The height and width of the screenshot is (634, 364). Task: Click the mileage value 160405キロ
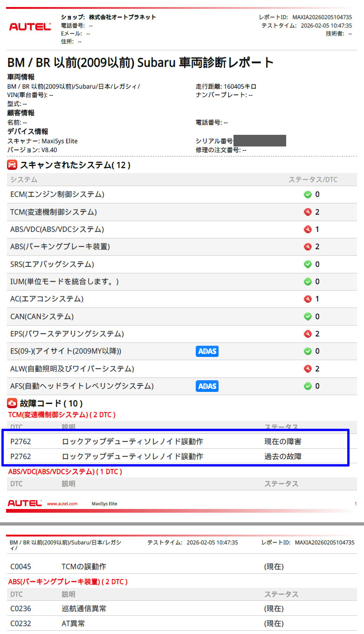click(x=240, y=86)
